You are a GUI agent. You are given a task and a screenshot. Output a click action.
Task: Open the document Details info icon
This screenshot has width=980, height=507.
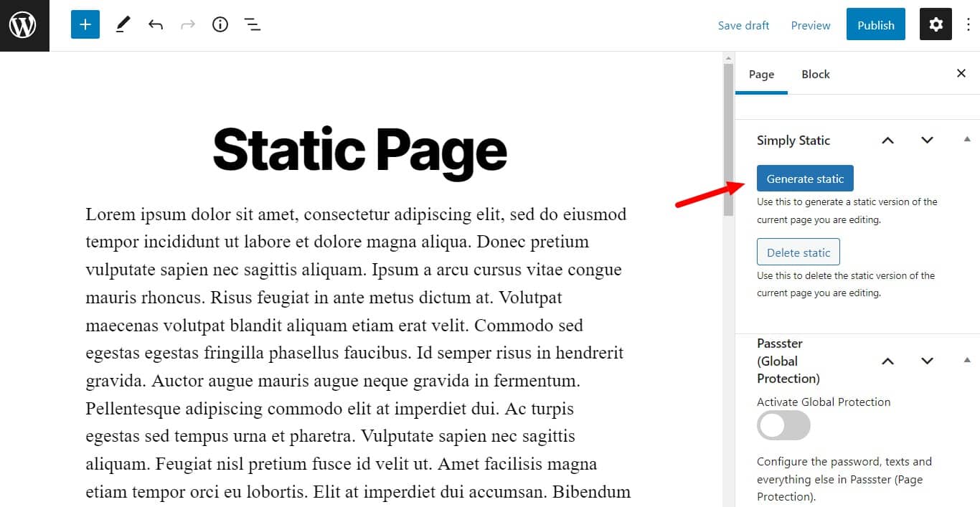[x=220, y=25]
